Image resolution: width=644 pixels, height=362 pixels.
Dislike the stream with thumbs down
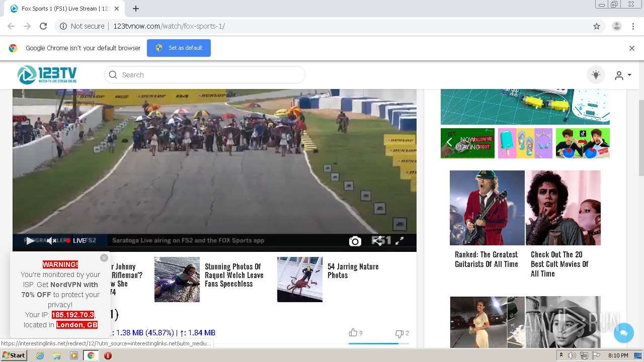399,333
